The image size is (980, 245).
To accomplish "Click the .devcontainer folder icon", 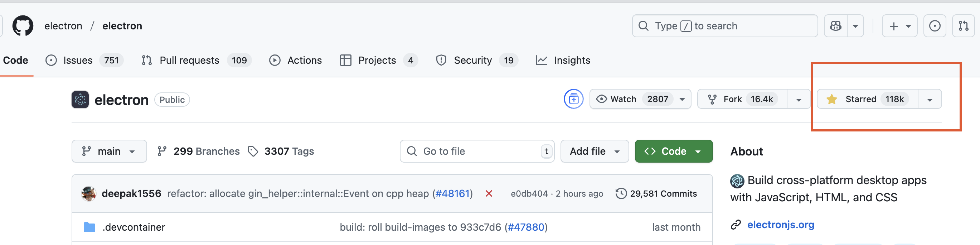I will [89, 227].
